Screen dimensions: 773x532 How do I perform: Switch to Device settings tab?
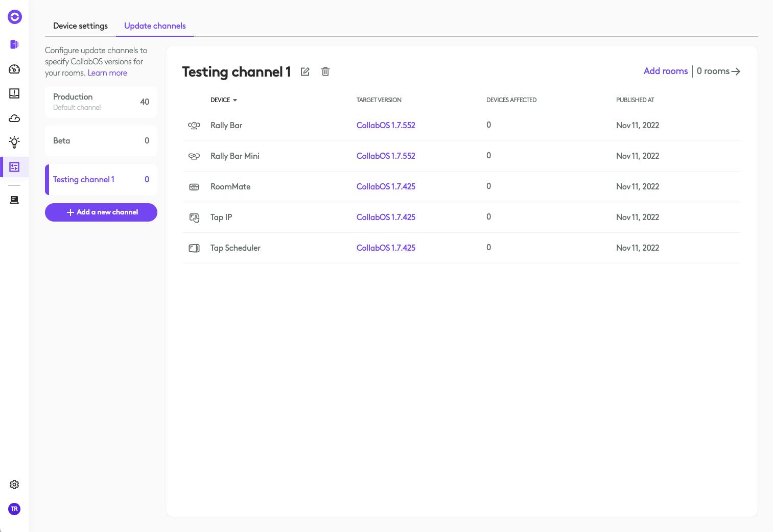pos(80,26)
